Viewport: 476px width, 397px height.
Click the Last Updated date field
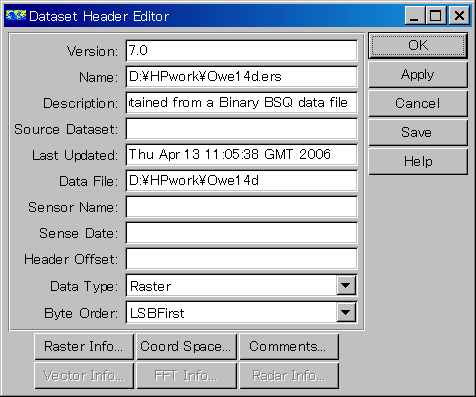pyautogui.click(x=241, y=155)
